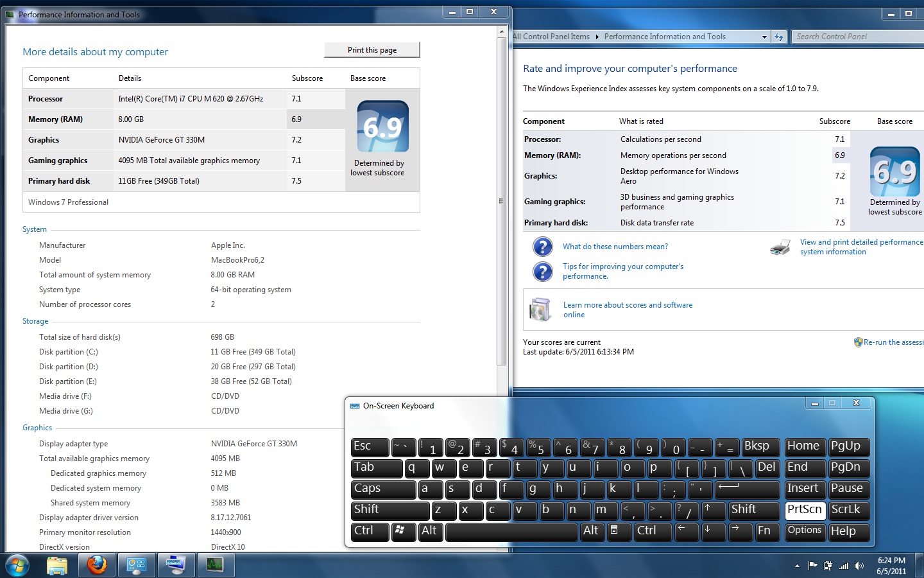Viewport: 924px width, 578px height.
Task: Toggle right Ctrl key on On-Screen Keyboard
Action: 653,531
